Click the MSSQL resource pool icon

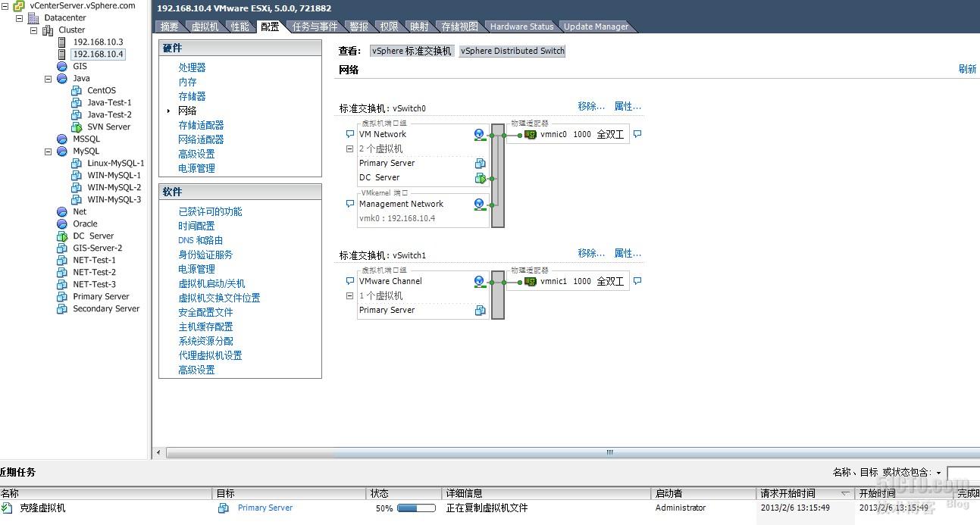pos(62,139)
